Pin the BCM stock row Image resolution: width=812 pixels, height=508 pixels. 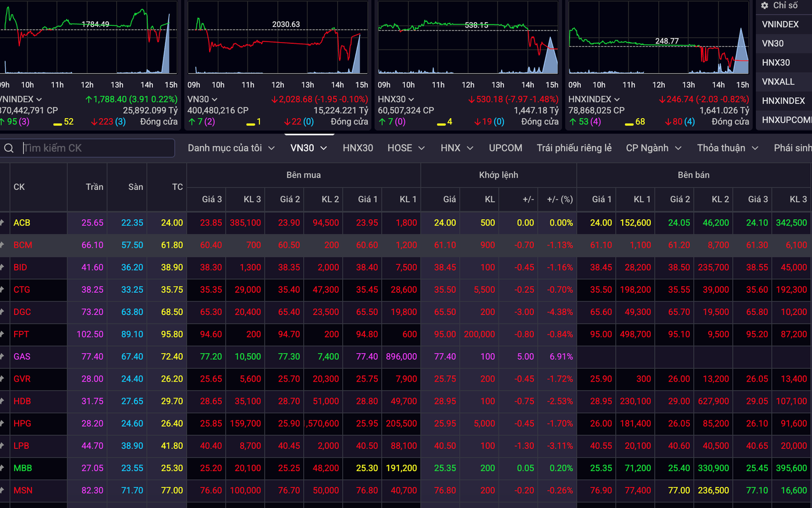[x=2, y=245]
